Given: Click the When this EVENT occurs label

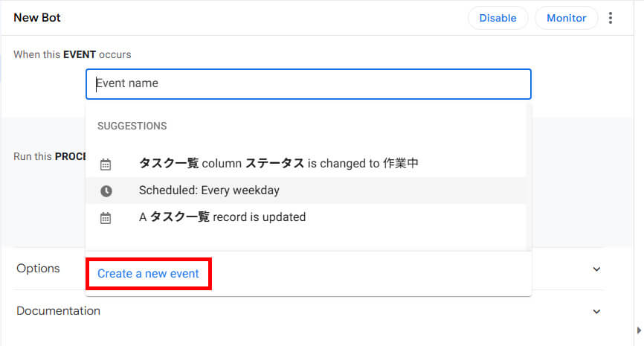Looking at the screenshot, I should pyautogui.click(x=72, y=55).
